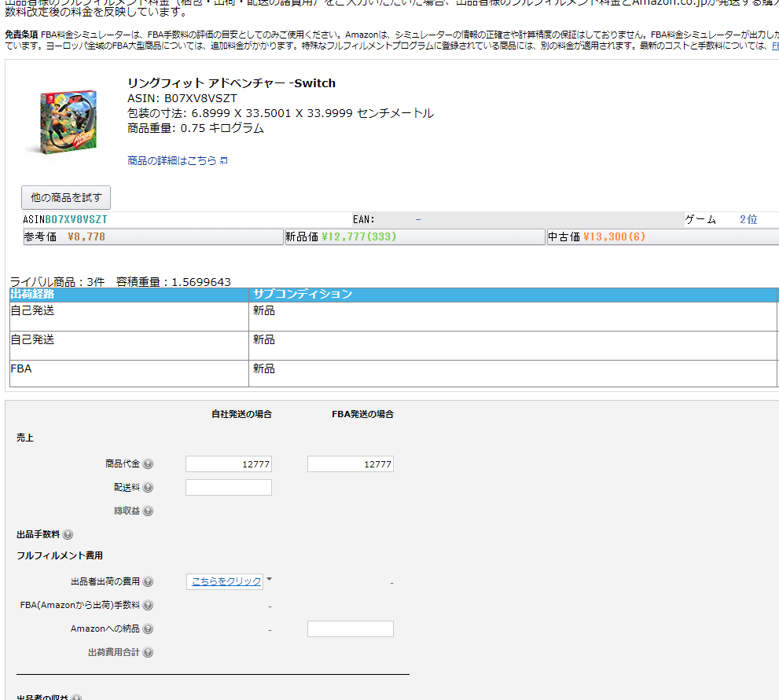The width and height of the screenshot is (779, 700).
Task: Click the 新品 cell in the FBA row
Action: [513, 373]
